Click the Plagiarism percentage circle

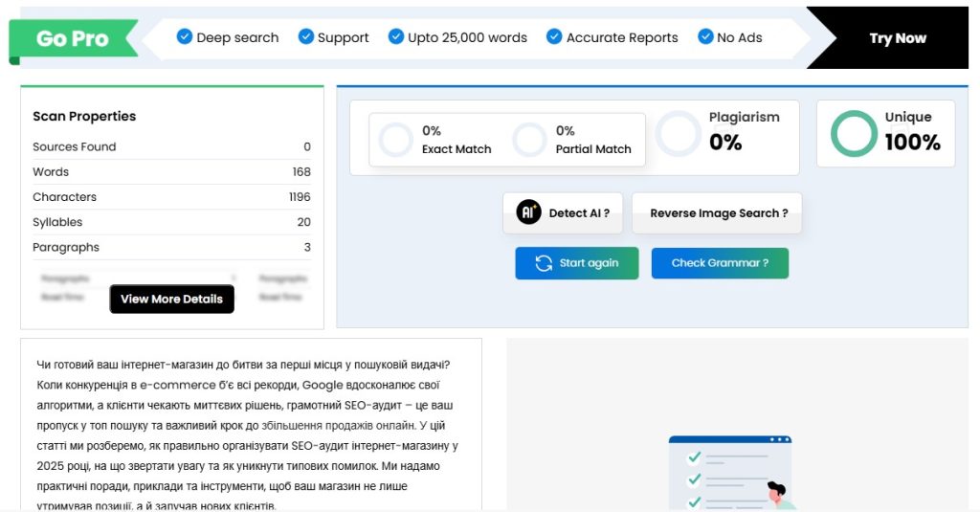pyautogui.click(x=679, y=133)
